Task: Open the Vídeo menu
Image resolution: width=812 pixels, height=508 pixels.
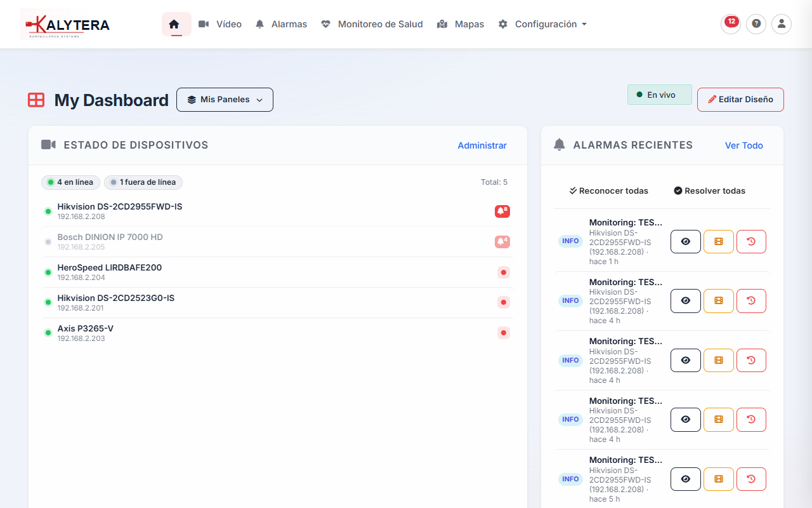Action: pyautogui.click(x=220, y=24)
